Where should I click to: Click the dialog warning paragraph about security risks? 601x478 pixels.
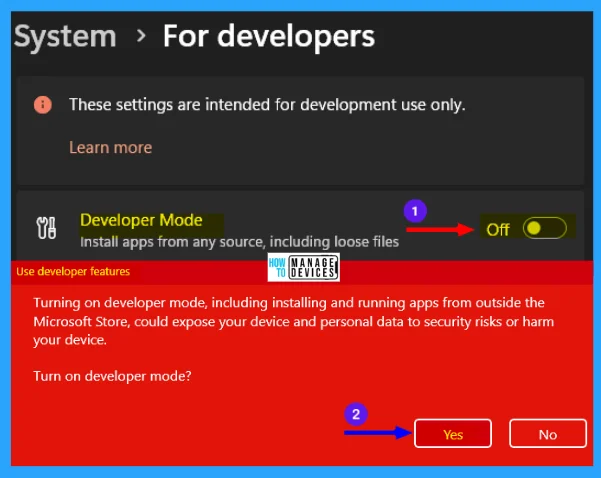click(x=294, y=321)
